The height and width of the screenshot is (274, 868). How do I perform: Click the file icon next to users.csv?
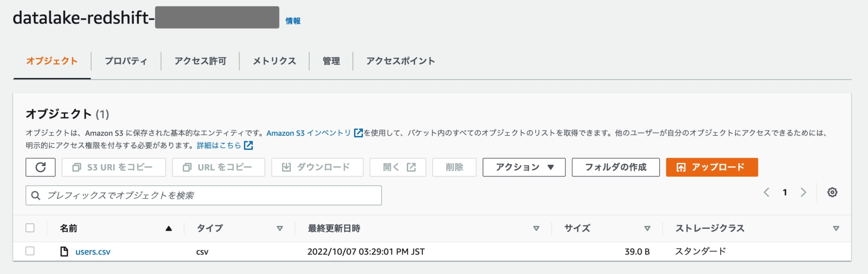point(64,251)
